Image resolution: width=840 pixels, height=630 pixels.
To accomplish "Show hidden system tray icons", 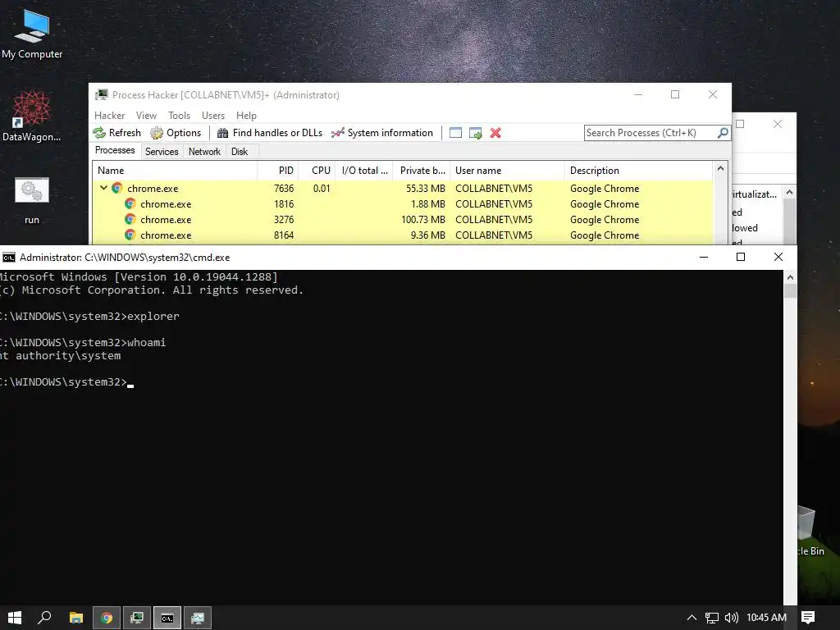I will pyautogui.click(x=692, y=618).
